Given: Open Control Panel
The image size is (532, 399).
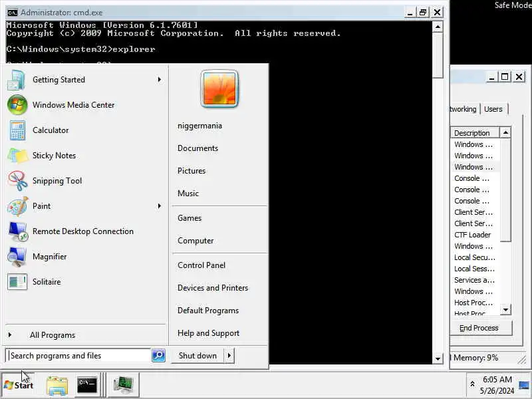Looking at the screenshot, I should point(201,265).
